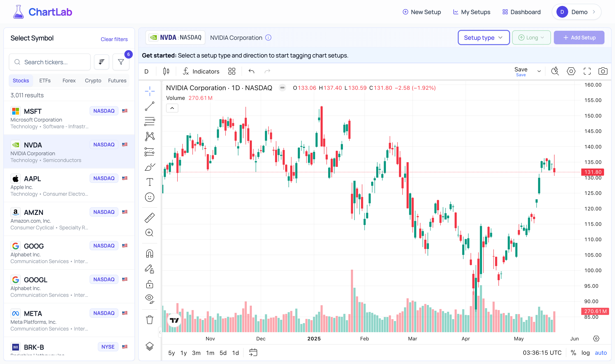Toggle auto scale mode

[600, 353]
